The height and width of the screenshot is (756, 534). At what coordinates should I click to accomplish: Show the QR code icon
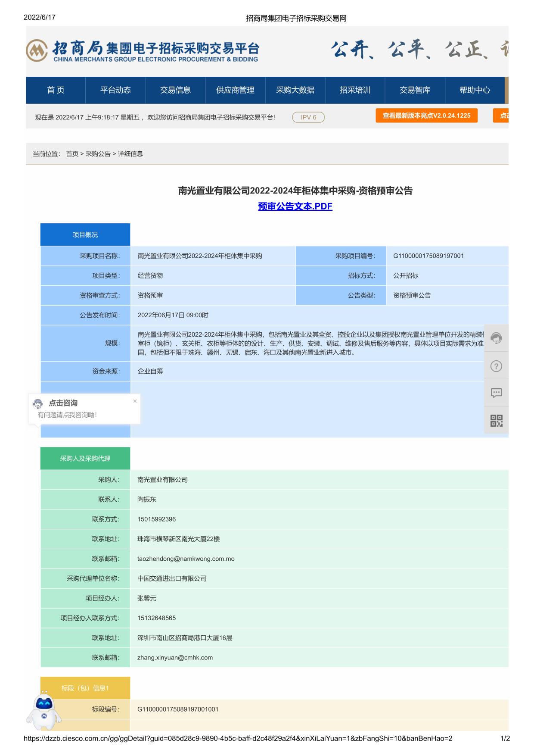(x=496, y=421)
